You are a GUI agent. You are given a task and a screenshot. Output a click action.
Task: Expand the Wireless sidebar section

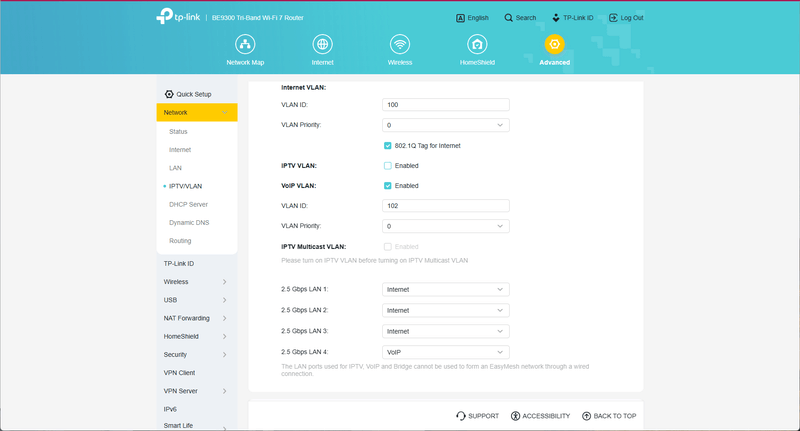pyautogui.click(x=197, y=282)
